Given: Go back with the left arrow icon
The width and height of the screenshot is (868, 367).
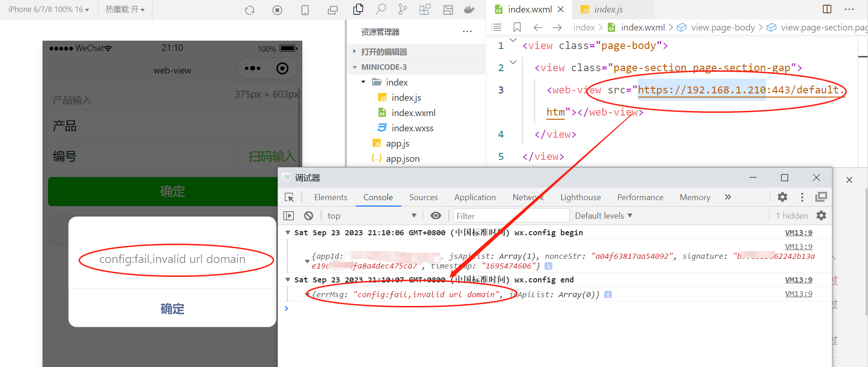Looking at the screenshot, I should click(538, 27).
